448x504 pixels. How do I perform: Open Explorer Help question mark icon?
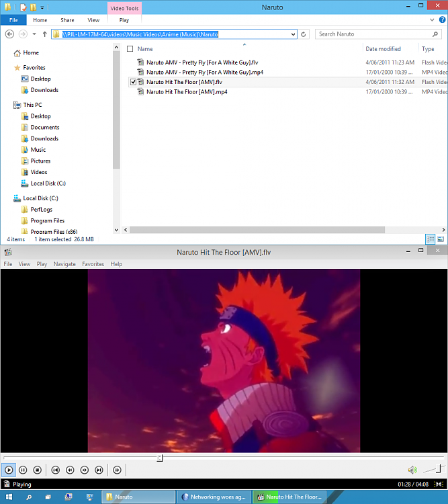(442, 19)
